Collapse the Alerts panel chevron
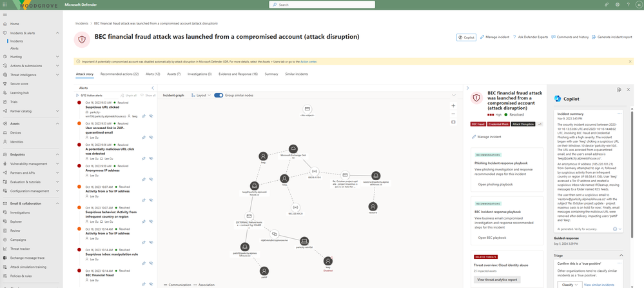Screen dimensions: 644x288 click(153, 88)
